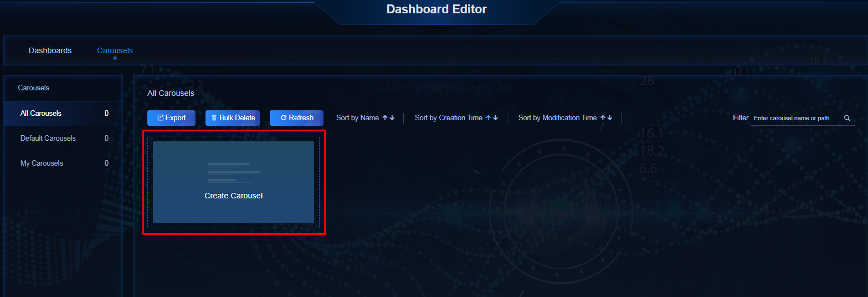Click the Export button
868x297 pixels.
click(x=171, y=118)
